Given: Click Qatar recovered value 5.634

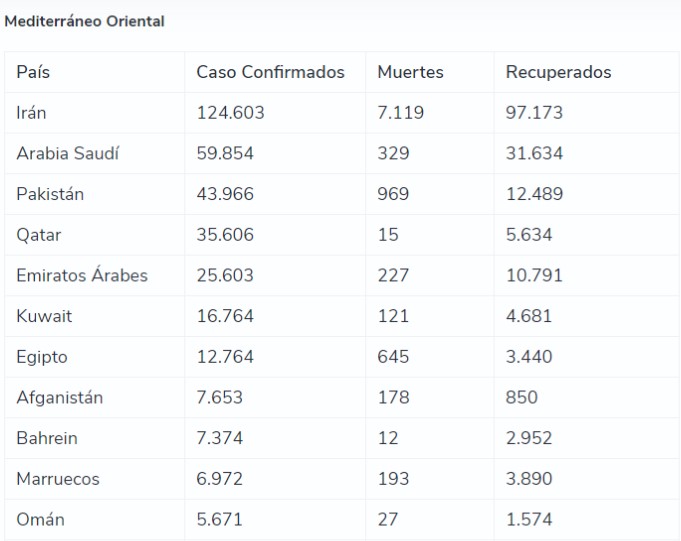Looking at the screenshot, I should click(529, 235).
